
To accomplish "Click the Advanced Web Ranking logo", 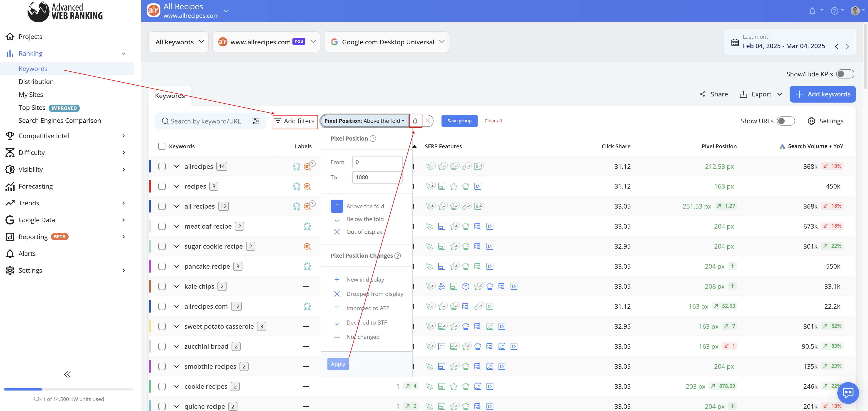I will (65, 11).
